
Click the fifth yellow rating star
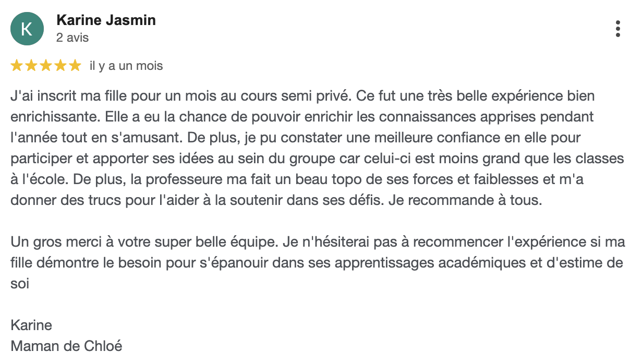click(75, 66)
